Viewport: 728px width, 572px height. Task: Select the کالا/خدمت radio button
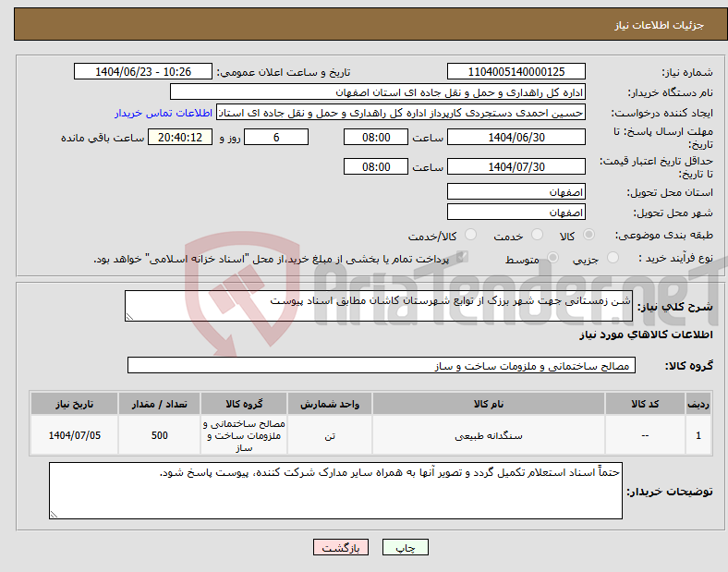tap(471, 235)
